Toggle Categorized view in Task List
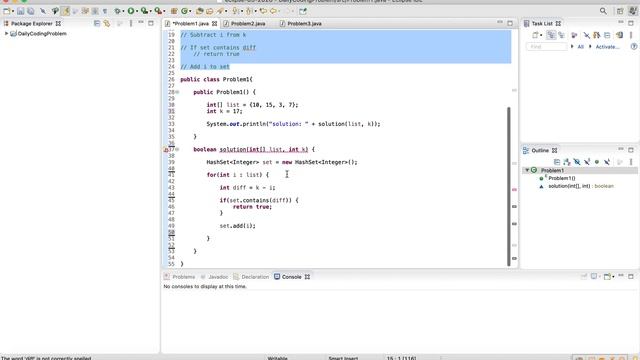This screenshot has width=640, height=360. pos(551,35)
